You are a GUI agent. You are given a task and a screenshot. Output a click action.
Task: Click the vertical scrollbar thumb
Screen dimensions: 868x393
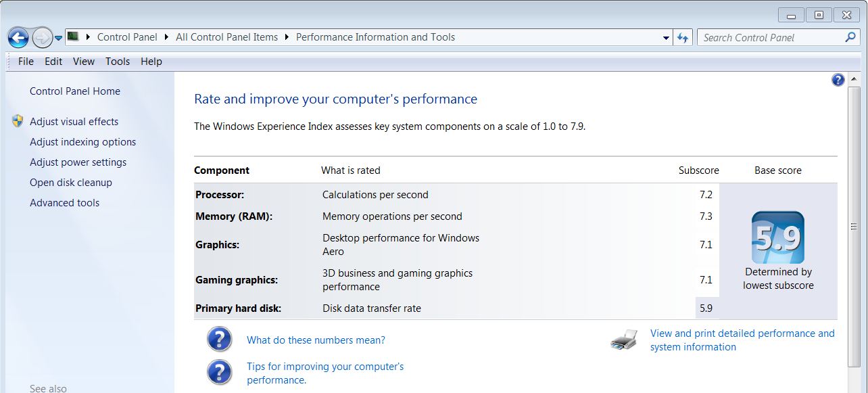(x=854, y=227)
